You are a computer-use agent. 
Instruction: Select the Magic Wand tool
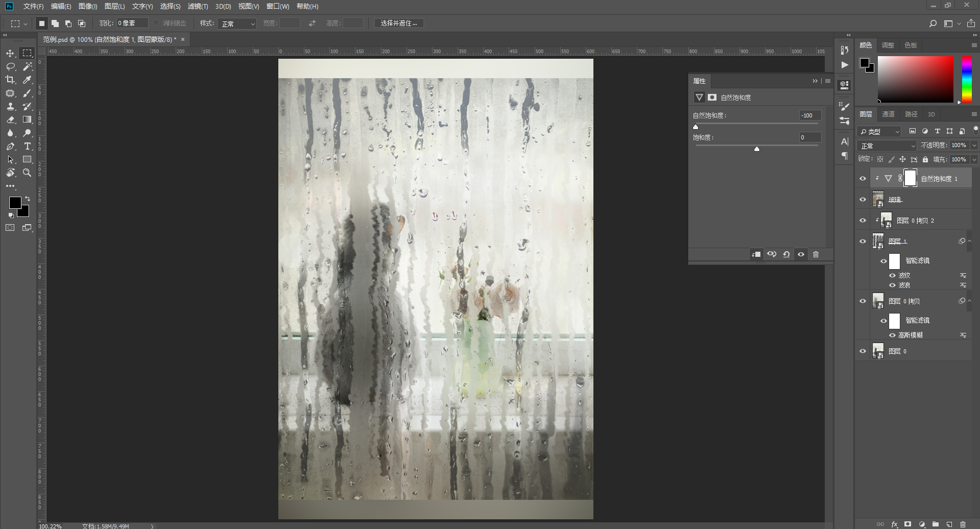pyautogui.click(x=28, y=66)
